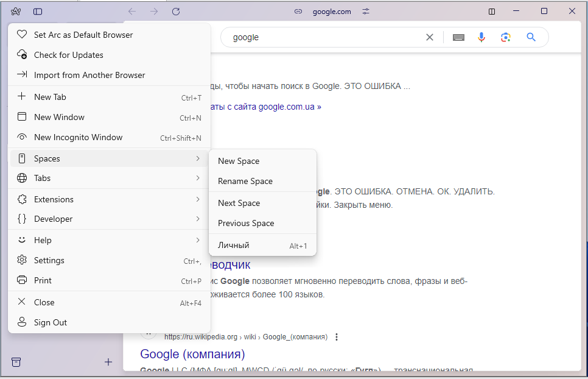The image size is (588, 379).
Task: Submit search with magnifier icon
Action: coord(531,37)
